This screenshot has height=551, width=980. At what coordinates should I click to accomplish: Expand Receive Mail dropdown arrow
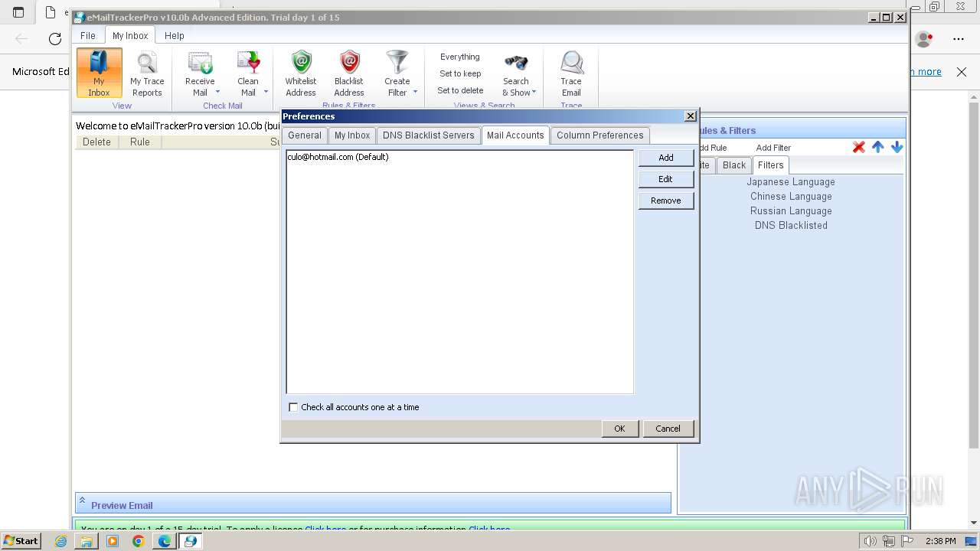click(217, 93)
